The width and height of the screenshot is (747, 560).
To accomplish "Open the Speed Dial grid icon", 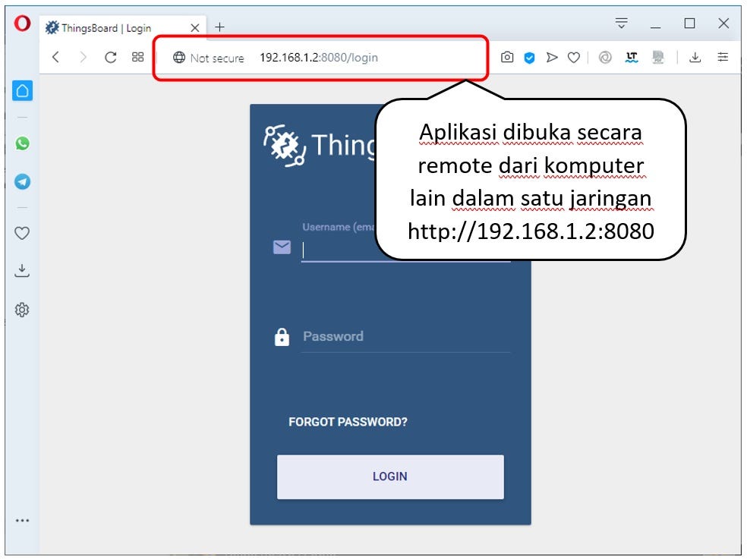I will 137,57.
